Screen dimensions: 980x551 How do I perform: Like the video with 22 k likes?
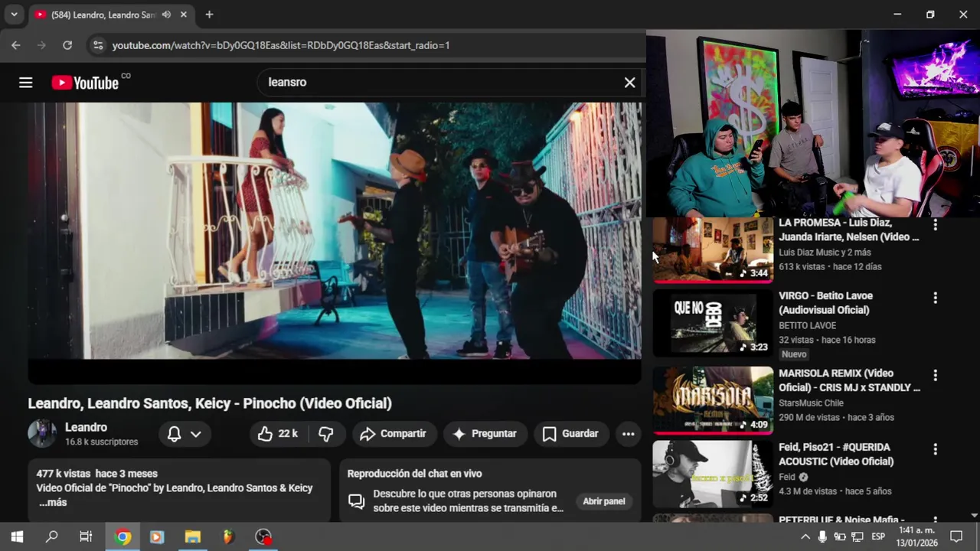279,434
